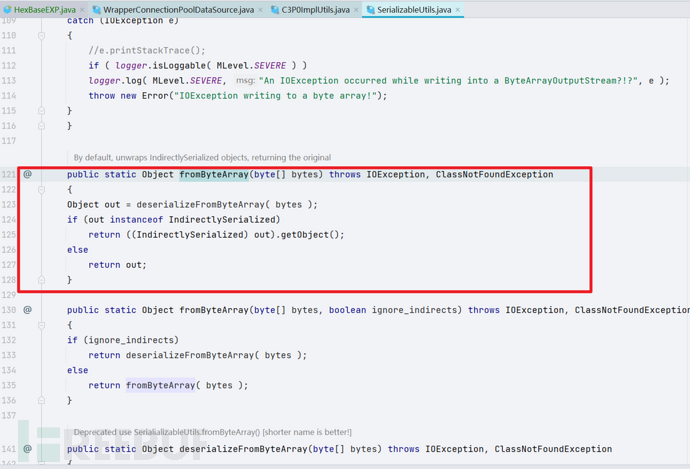This screenshot has height=469, width=690.
Task: Fold the fromByteArray method at line 122
Action: click(x=41, y=190)
